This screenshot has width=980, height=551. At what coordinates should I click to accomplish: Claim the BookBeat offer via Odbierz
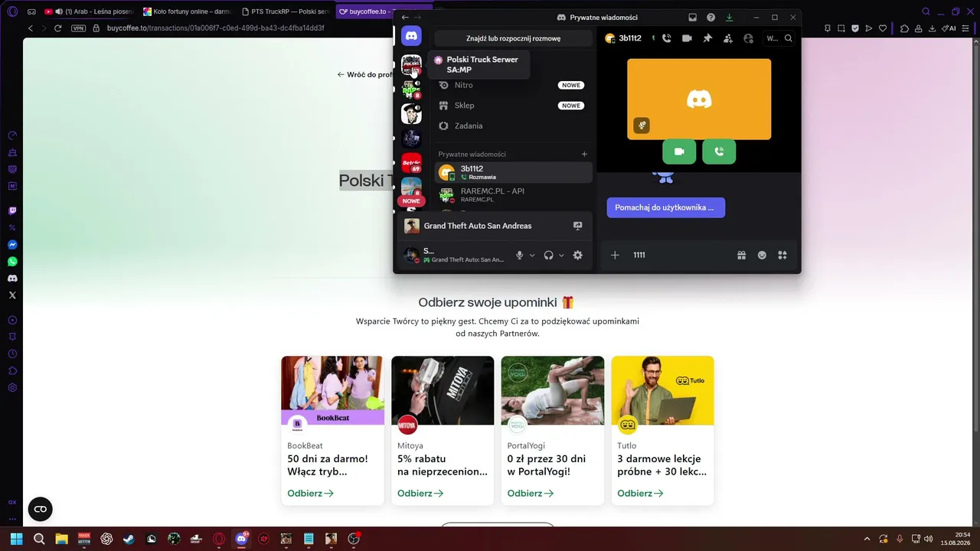pyautogui.click(x=310, y=494)
